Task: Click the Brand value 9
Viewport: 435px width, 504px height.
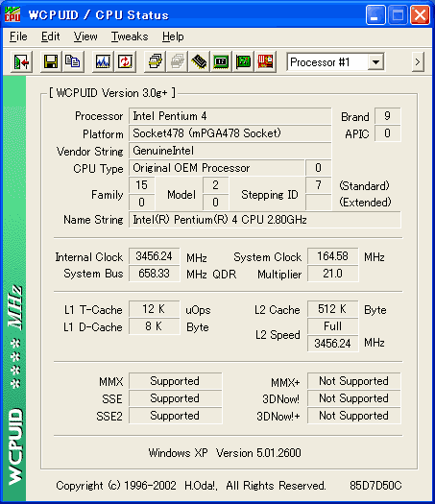Action: [388, 116]
